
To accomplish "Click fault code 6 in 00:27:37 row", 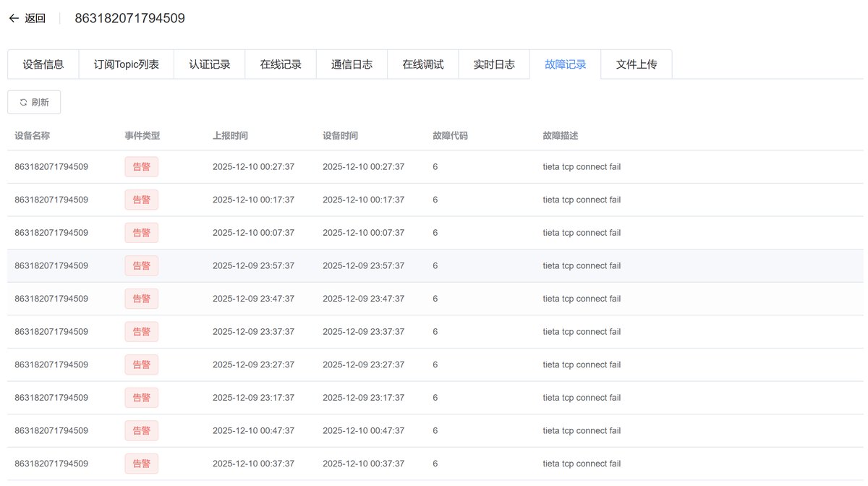I will click(x=435, y=167).
